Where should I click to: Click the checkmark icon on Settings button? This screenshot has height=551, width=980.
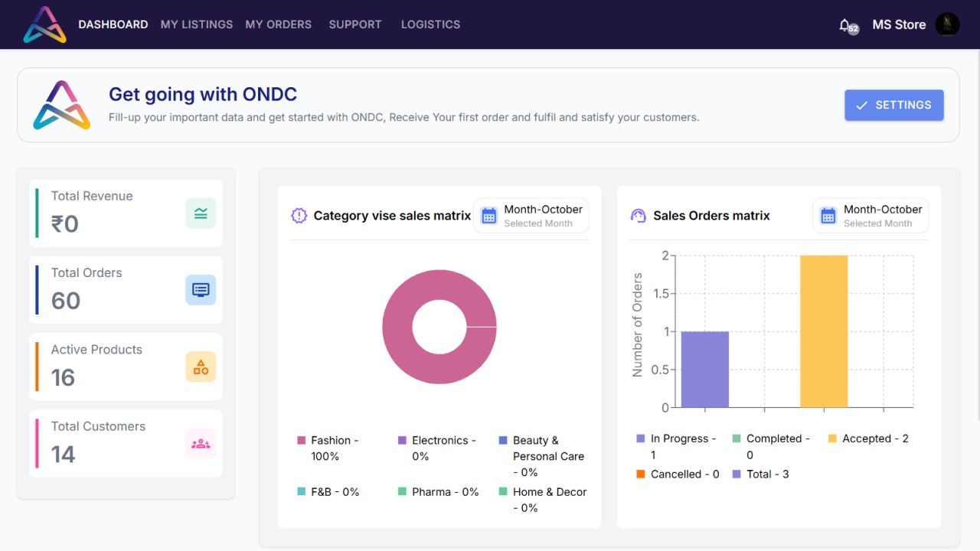[861, 106]
